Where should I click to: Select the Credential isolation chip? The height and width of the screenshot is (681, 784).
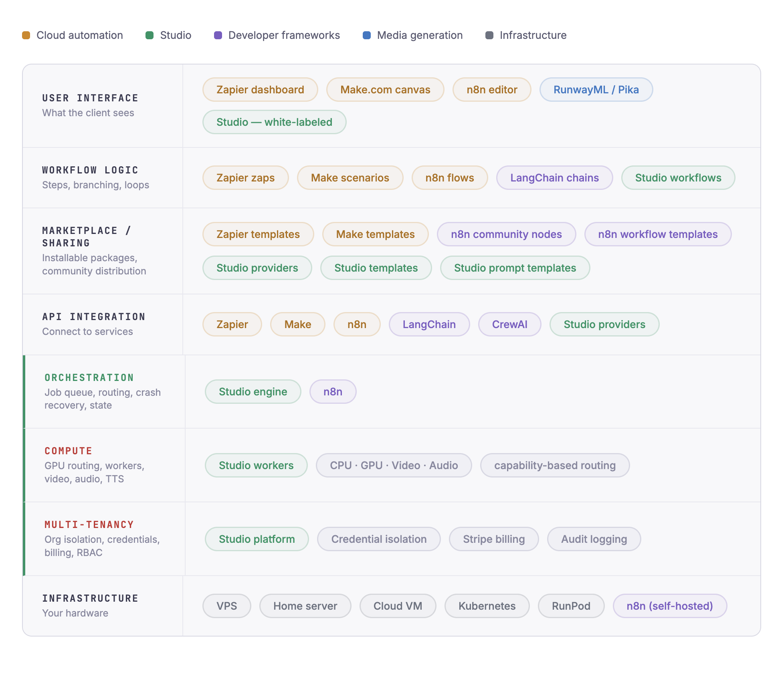pos(378,539)
